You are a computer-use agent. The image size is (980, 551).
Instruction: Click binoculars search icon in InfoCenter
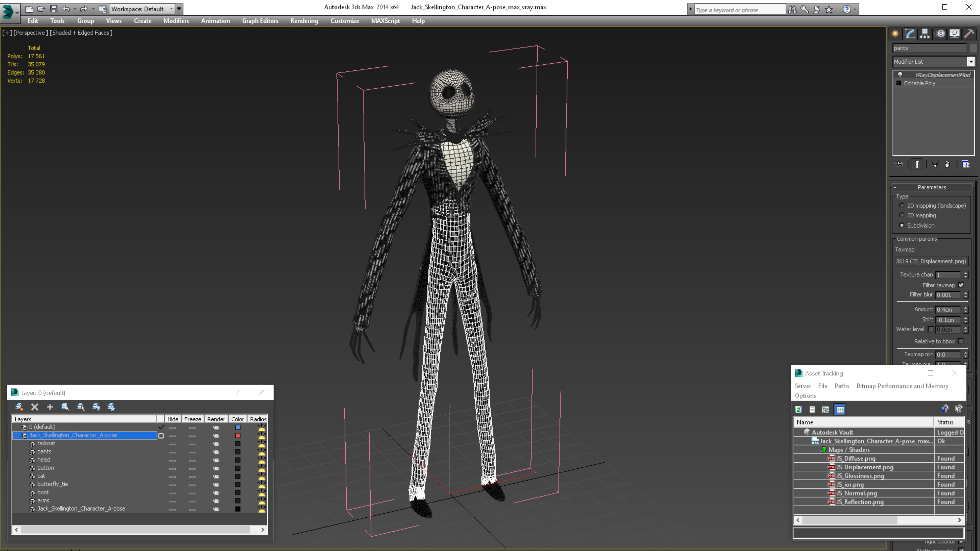[792, 9]
